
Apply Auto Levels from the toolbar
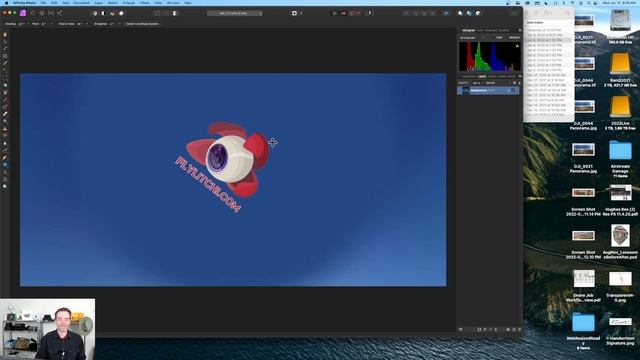(95, 13)
